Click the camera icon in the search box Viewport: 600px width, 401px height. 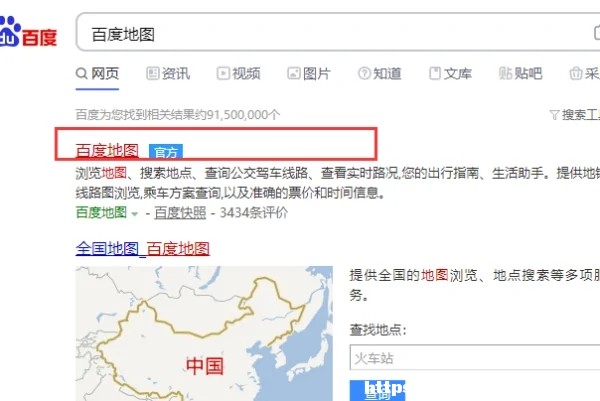pyautogui.click(x=597, y=33)
